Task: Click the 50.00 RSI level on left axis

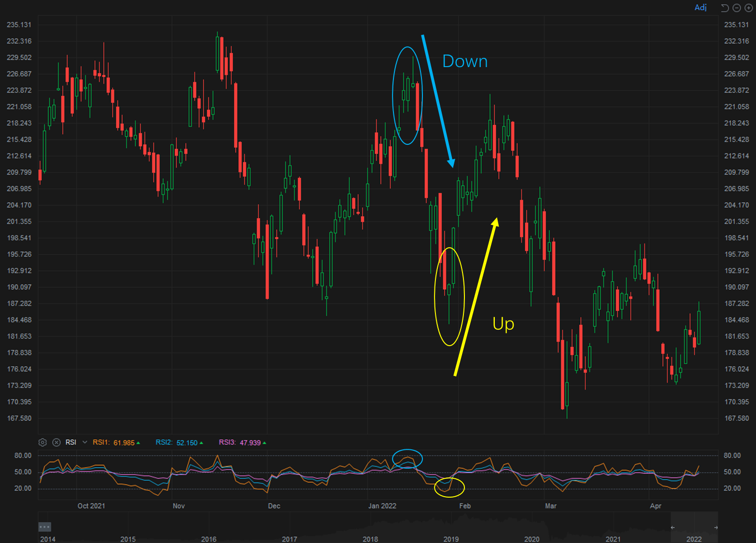Action: pyautogui.click(x=23, y=472)
